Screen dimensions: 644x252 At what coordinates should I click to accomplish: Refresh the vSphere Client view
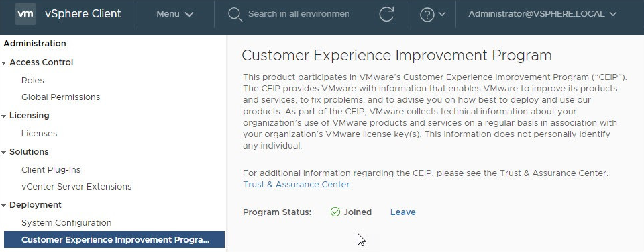pyautogui.click(x=386, y=14)
